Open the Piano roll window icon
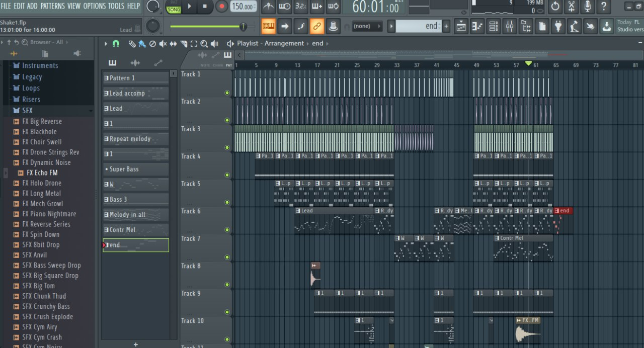This screenshot has height=348, width=644. (x=477, y=26)
